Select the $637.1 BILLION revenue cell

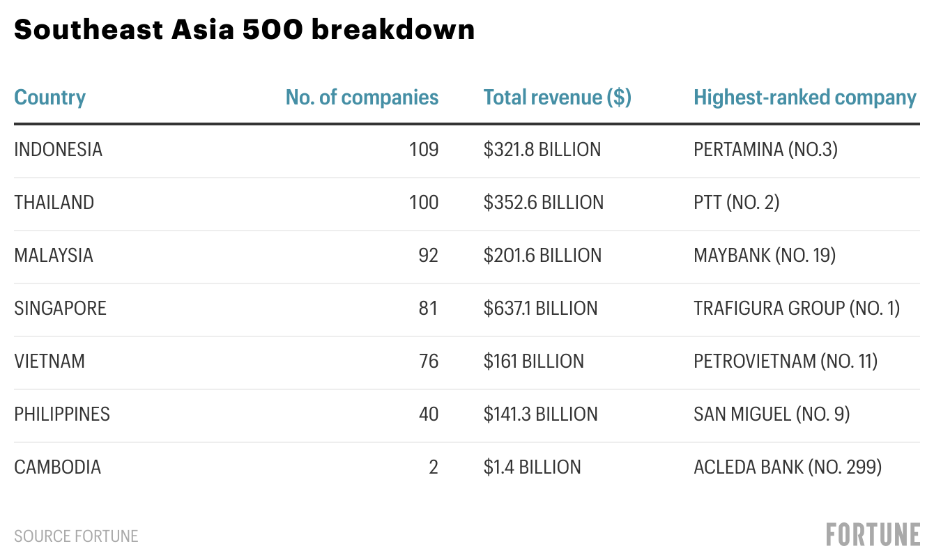pyautogui.click(x=540, y=309)
